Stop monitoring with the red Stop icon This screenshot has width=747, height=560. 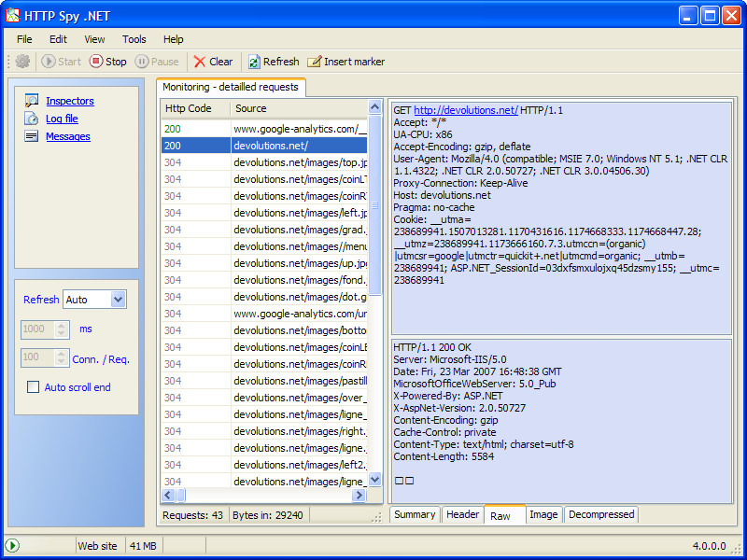pos(96,62)
